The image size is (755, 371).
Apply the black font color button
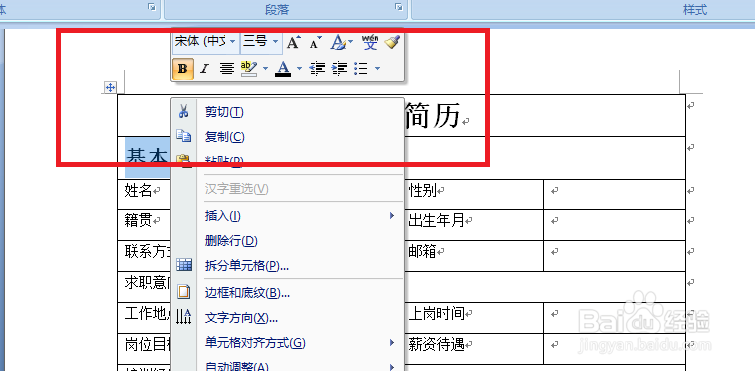click(x=283, y=69)
